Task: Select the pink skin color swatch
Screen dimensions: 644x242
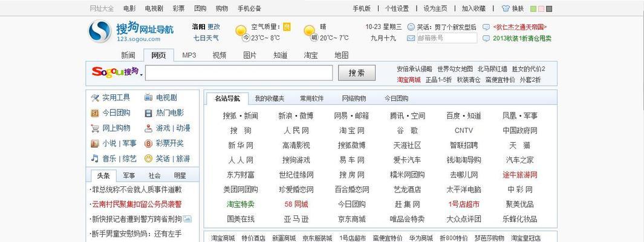Action: (x=541, y=8)
